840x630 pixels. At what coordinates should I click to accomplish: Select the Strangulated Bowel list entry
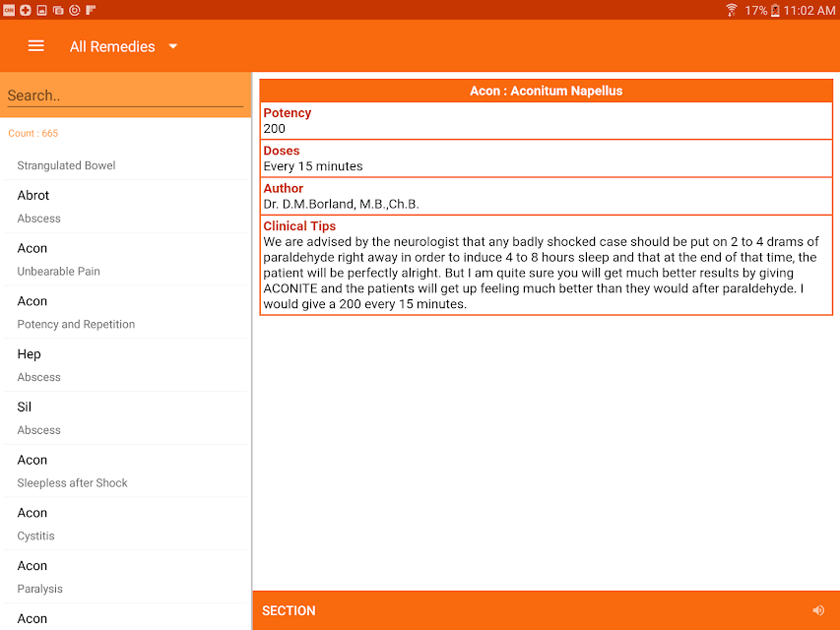coord(125,165)
